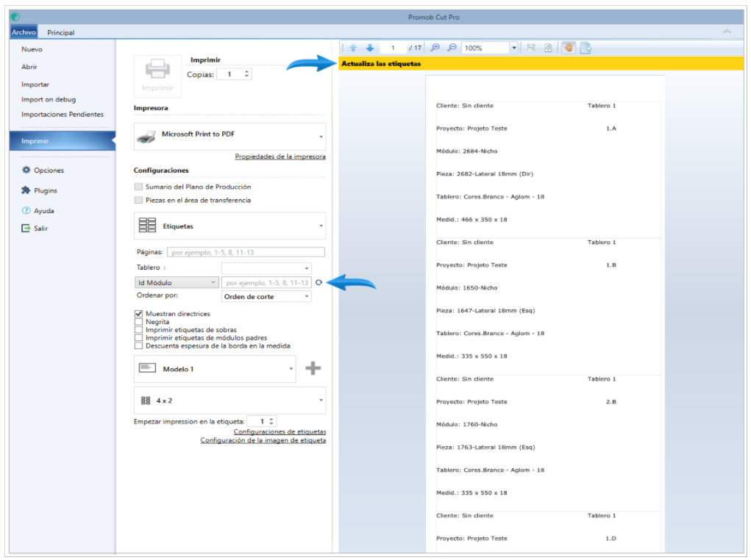Click the label text 'Pieza: 2682-Lateral 18mm (Dir)'
751x560 pixels.
coord(484,173)
